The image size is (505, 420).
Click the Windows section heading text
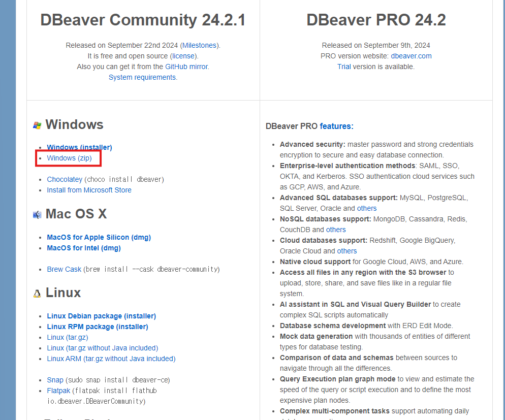(74, 124)
